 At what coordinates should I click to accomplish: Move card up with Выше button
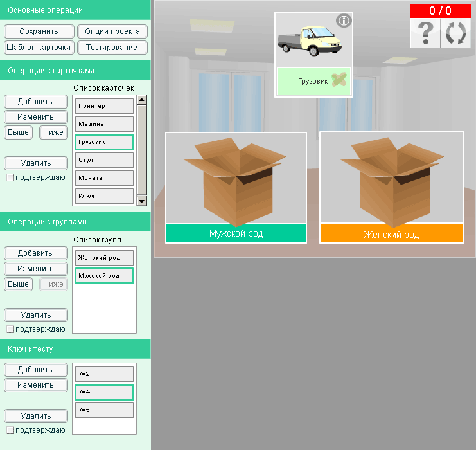point(18,132)
